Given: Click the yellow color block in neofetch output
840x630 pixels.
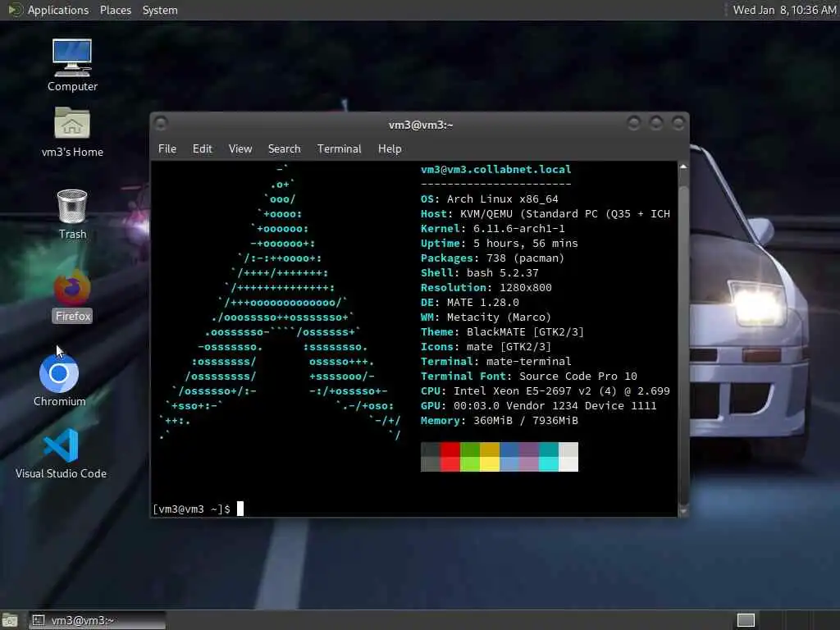Looking at the screenshot, I should 490,457.
